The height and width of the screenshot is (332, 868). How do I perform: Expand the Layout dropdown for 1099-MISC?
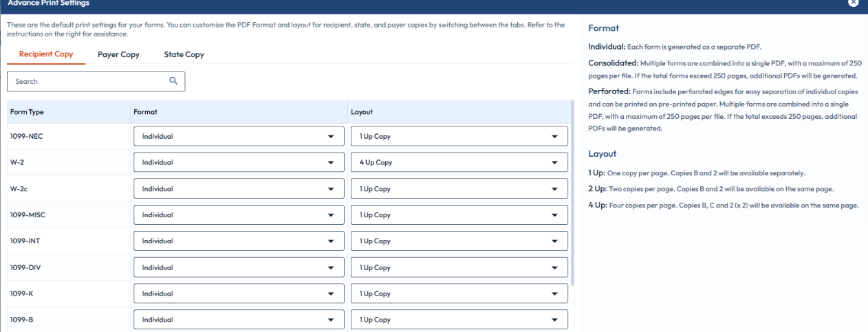click(x=459, y=214)
